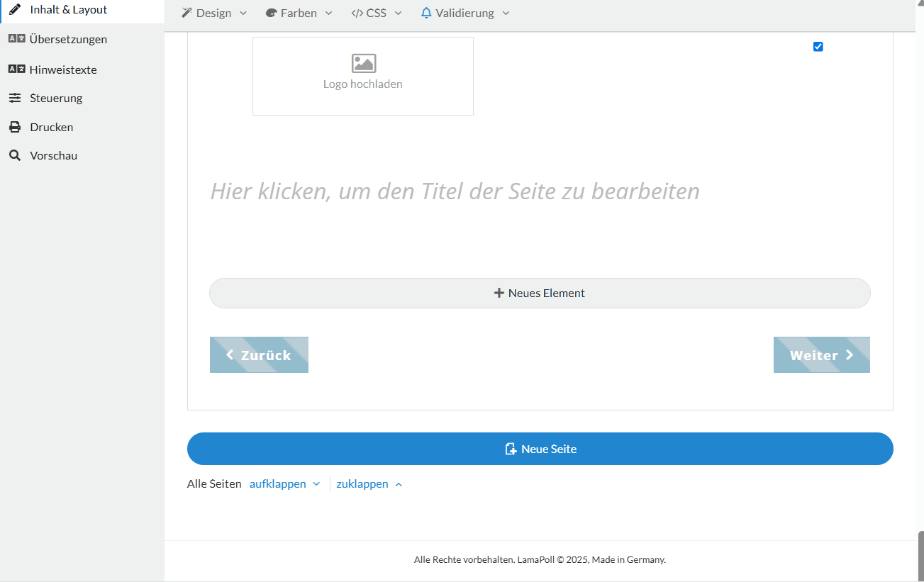The image size is (924, 582).
Task: Click the translation icon beside Übersetzungen
Action: pyautogui.click(x=16, y=39)
